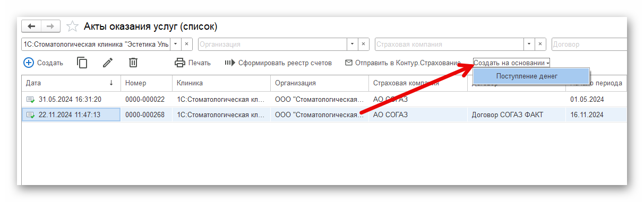Click АО СОГАЗ in the 0000-000268 row
This screenshot has width=644, height=202.
tap(418, 115)
